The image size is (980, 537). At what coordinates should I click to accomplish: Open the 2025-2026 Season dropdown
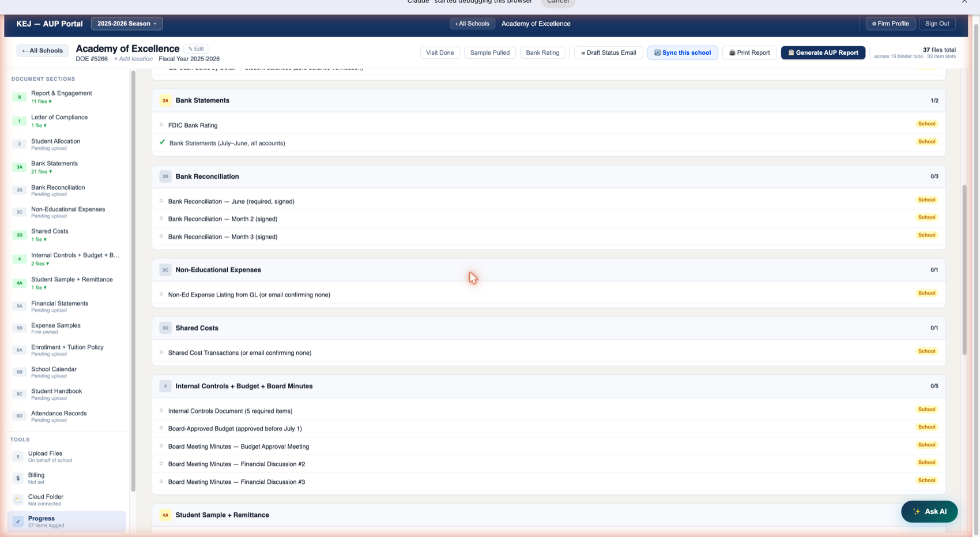127,24
